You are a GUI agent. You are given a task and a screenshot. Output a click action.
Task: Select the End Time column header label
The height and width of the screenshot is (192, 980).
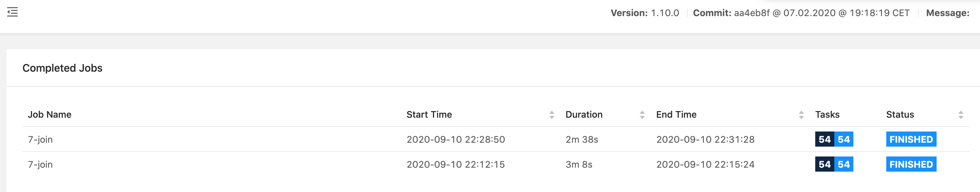coord(676,115)
